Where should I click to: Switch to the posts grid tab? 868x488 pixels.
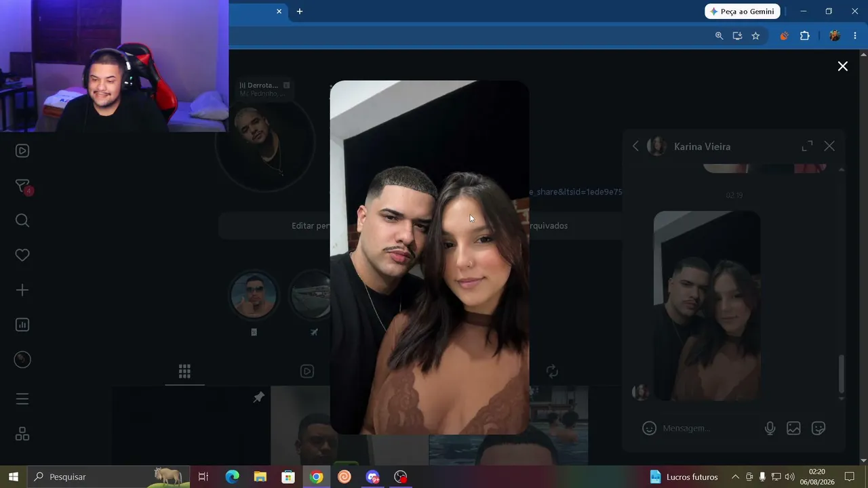184,371
